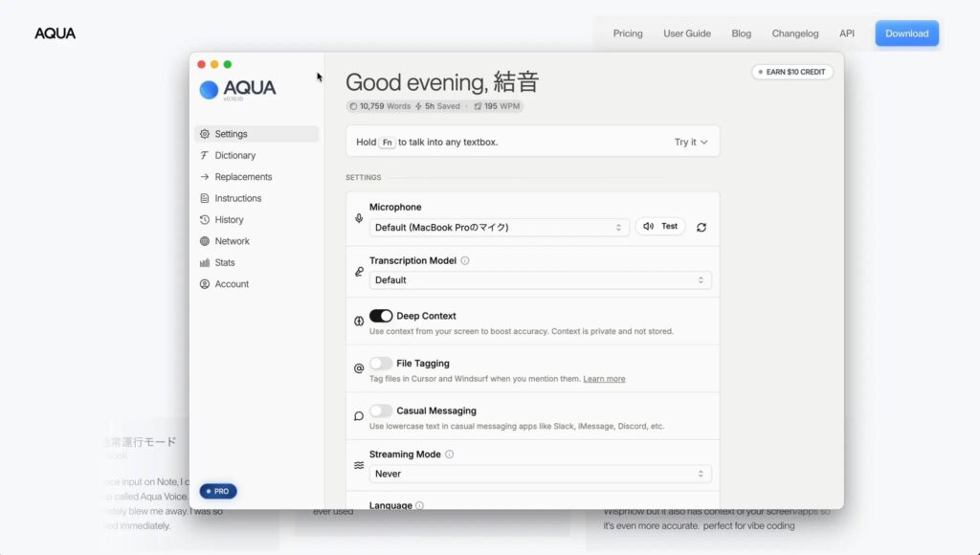The height and width of the screenshot is (555, 980).
Task: Enable the File Tagging toggle
Action: [x=381, y=364]
